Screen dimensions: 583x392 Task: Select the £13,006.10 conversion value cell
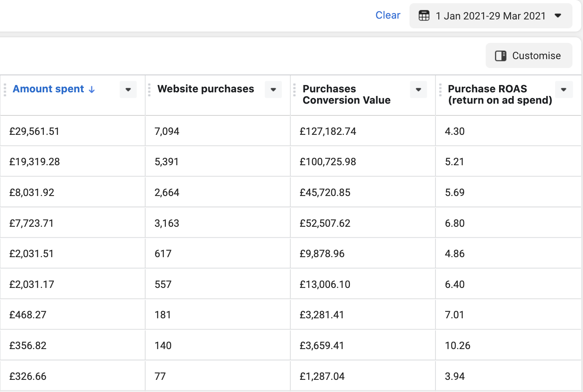(363, 284)
